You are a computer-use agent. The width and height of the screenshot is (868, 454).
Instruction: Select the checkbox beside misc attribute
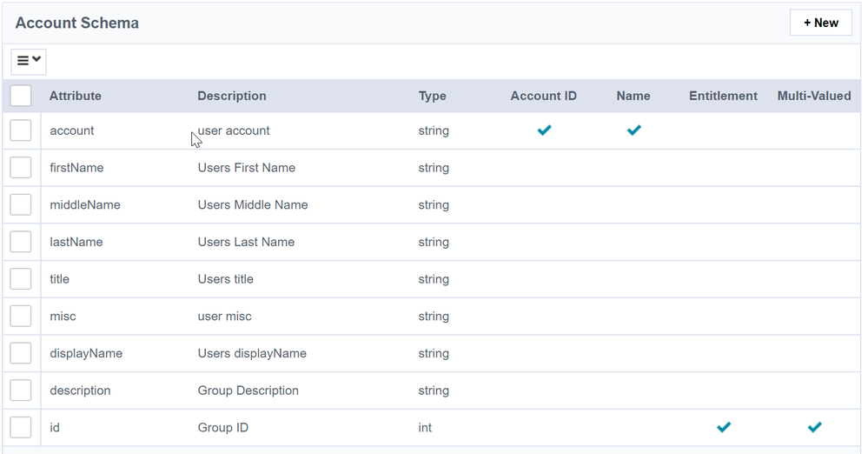tap(21, 317)
